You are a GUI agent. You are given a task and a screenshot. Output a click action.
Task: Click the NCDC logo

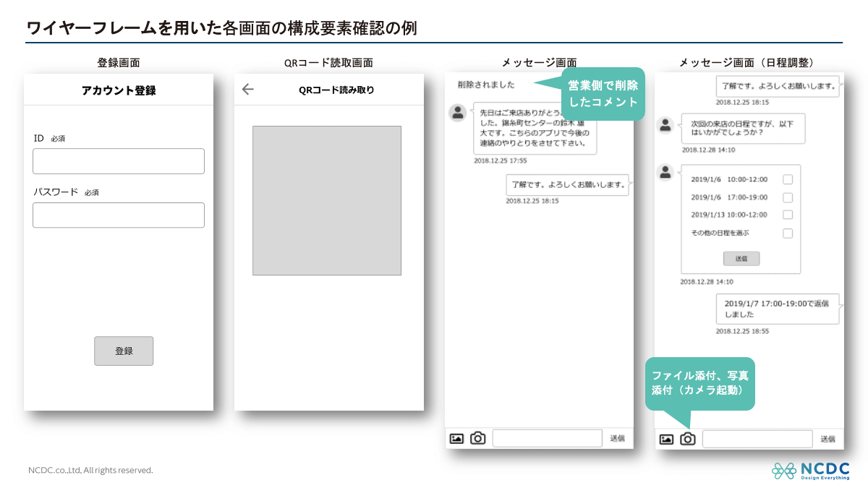810,470
